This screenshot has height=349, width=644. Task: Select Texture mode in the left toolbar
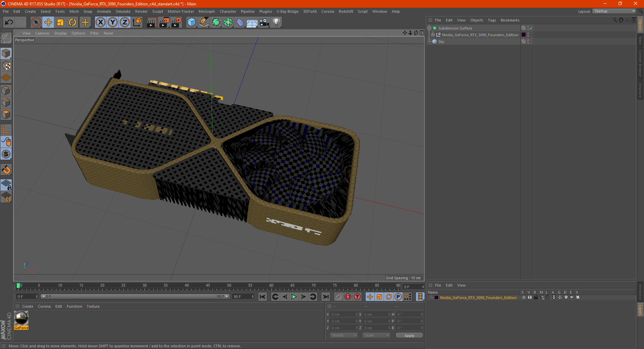point(6,66)
